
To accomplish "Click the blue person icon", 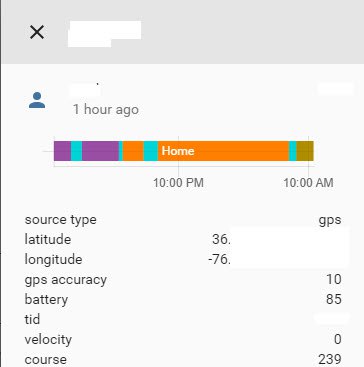I will [x=37, y=100].
